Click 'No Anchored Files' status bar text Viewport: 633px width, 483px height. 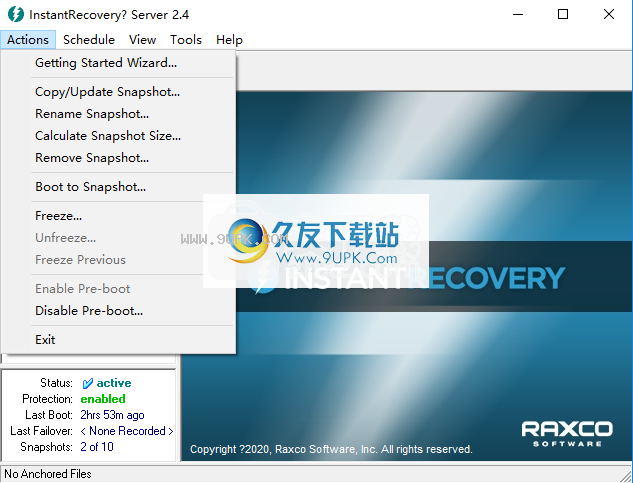[x=48, y=474]
